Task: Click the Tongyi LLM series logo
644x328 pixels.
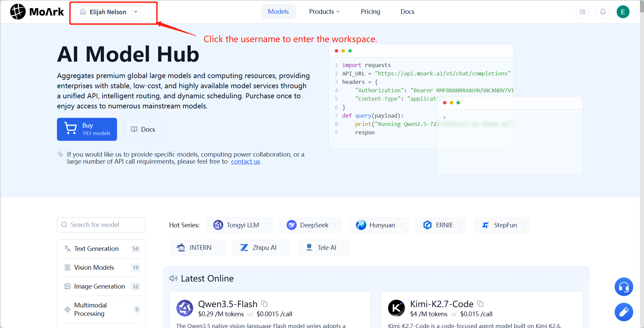Action: (218, 225)
